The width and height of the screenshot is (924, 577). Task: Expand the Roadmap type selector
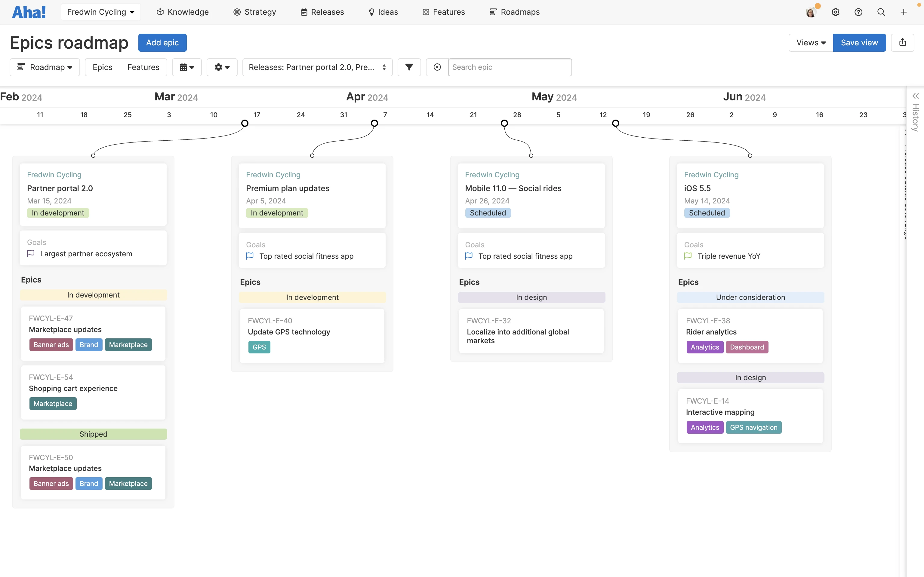(x=45, y=67)
